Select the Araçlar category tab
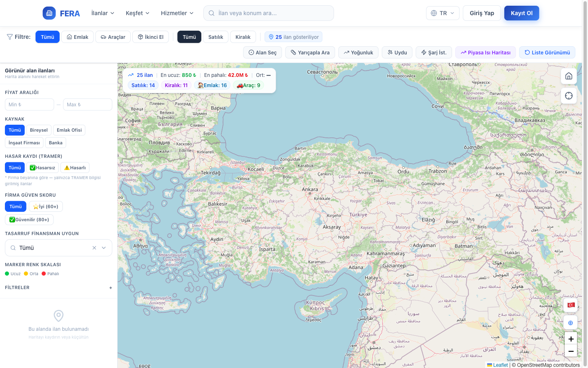This screenshot has height=368, width=588. pos(113,37)
